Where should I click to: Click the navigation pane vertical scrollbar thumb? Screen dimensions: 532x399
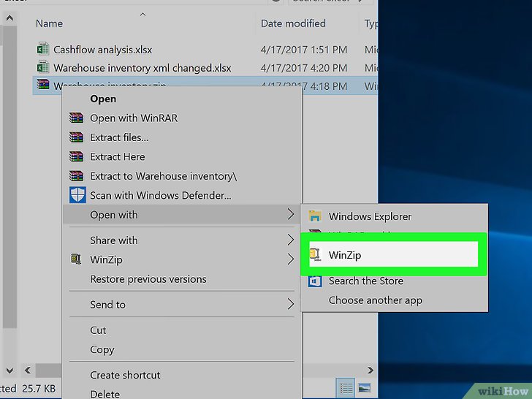(9, 176)
